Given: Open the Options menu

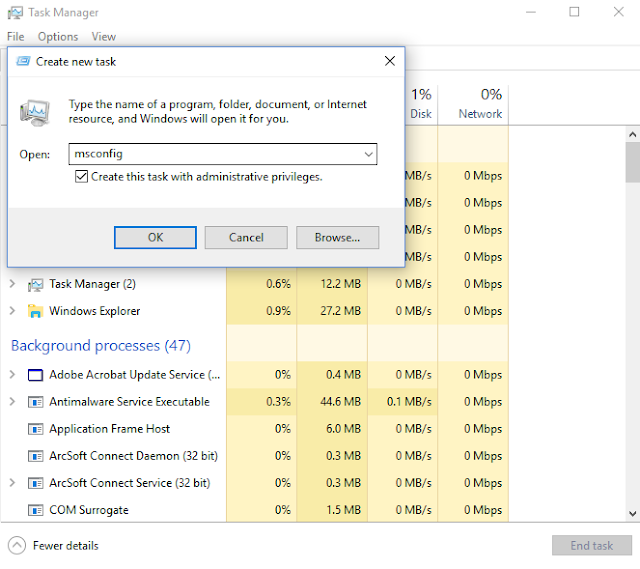Looking at the screenshot, I should coord(58,37).
